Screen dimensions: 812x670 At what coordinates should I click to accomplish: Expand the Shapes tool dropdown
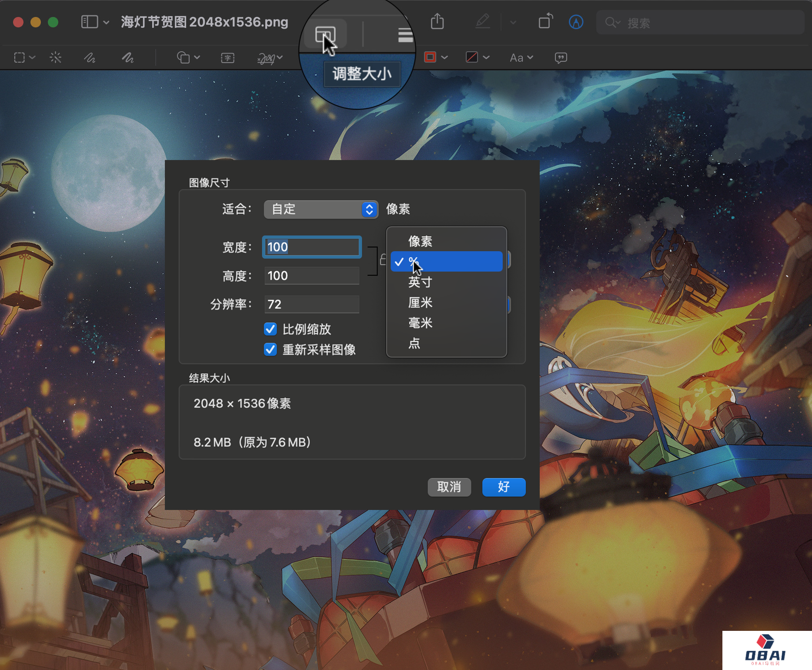pyautogui.click(x=188, y=57)
